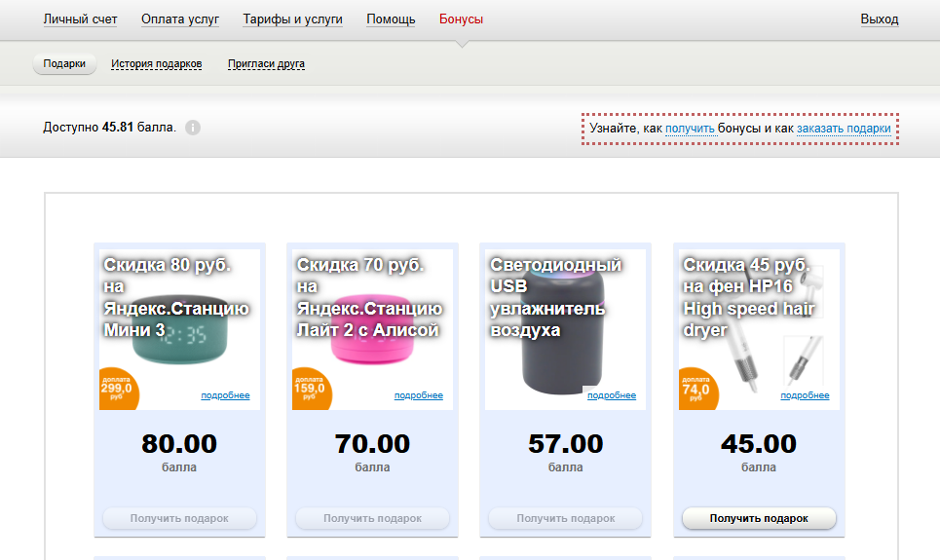Click the заказать подарки link
The height and width of the screenshot is (560, 940).
[x=844, y=129]
